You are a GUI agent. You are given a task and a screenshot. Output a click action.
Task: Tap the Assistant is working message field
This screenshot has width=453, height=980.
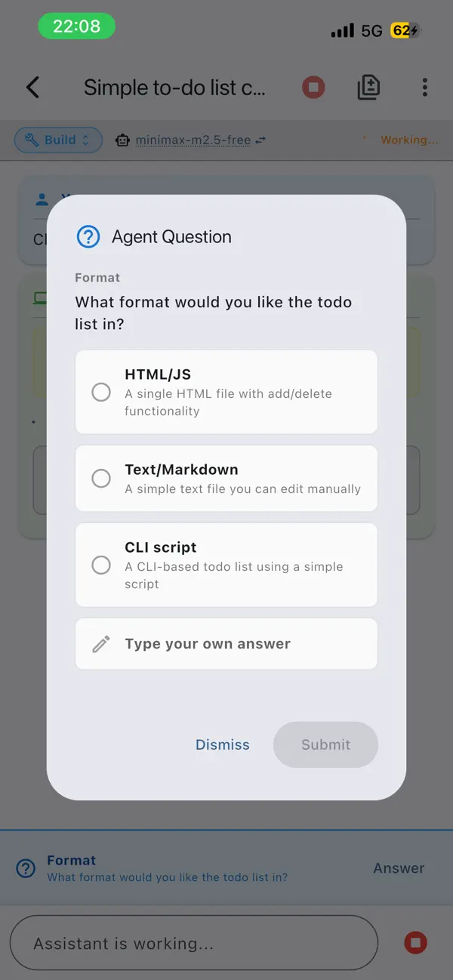point(193,942)
